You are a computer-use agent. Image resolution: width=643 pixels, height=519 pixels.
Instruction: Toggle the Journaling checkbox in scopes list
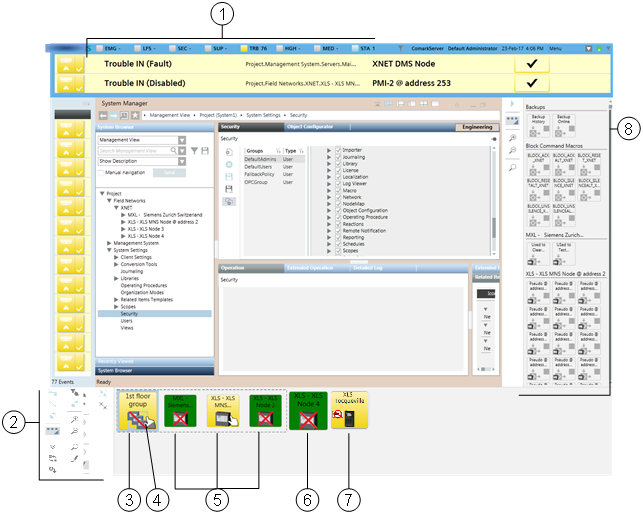[x=338, y=156]
